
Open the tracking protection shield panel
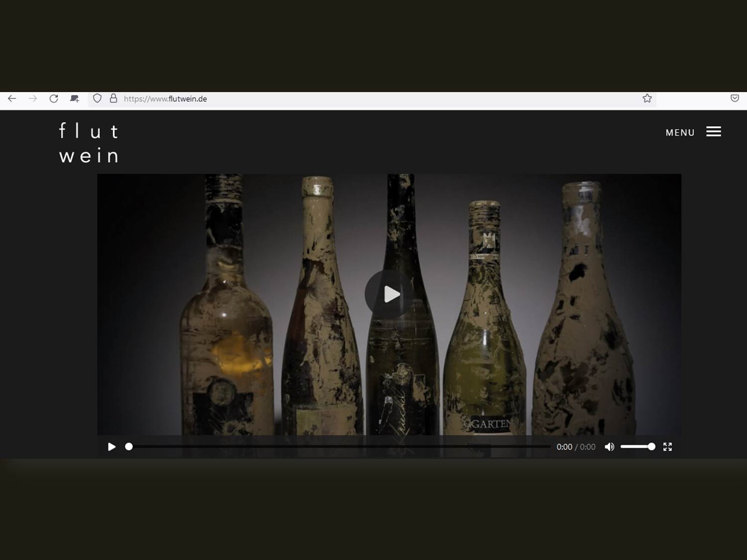tap(97, 98)
